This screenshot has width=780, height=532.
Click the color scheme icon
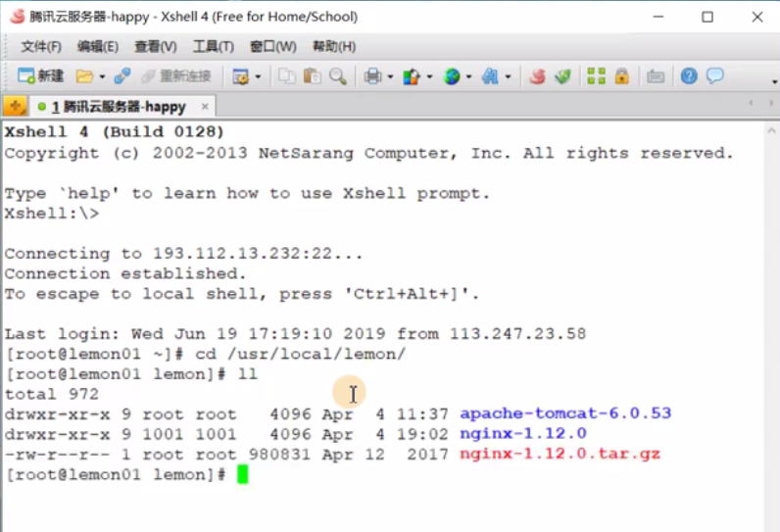(x=412, y=76)
